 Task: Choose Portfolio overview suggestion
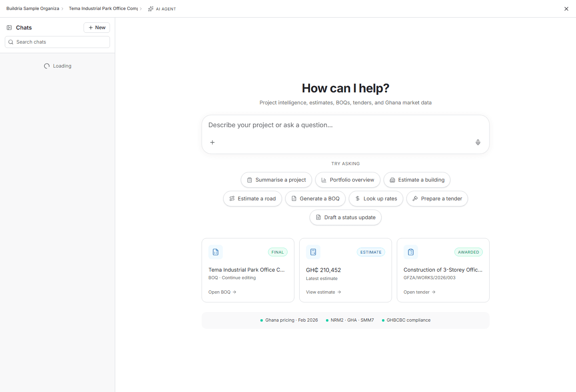[348, 180]
